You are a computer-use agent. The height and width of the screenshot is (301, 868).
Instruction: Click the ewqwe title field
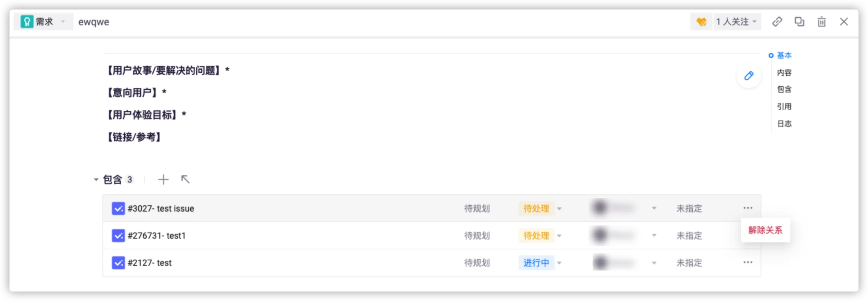pos(94,22)
